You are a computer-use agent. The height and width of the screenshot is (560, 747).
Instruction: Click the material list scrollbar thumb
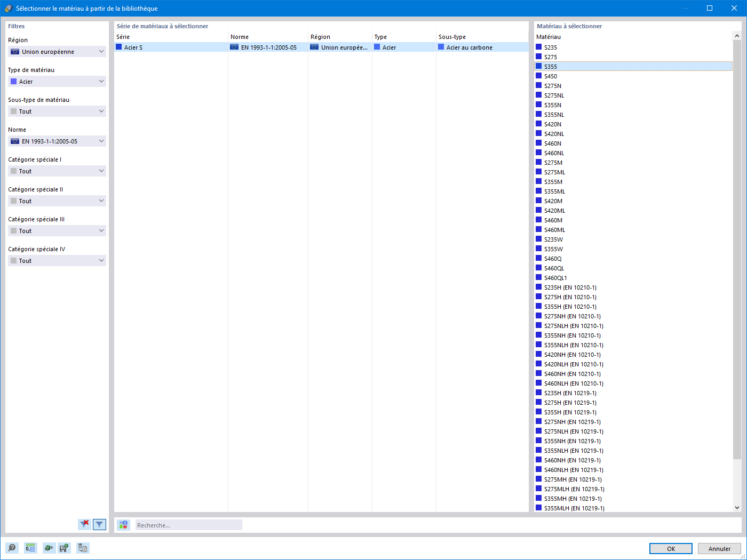point(737,250)
